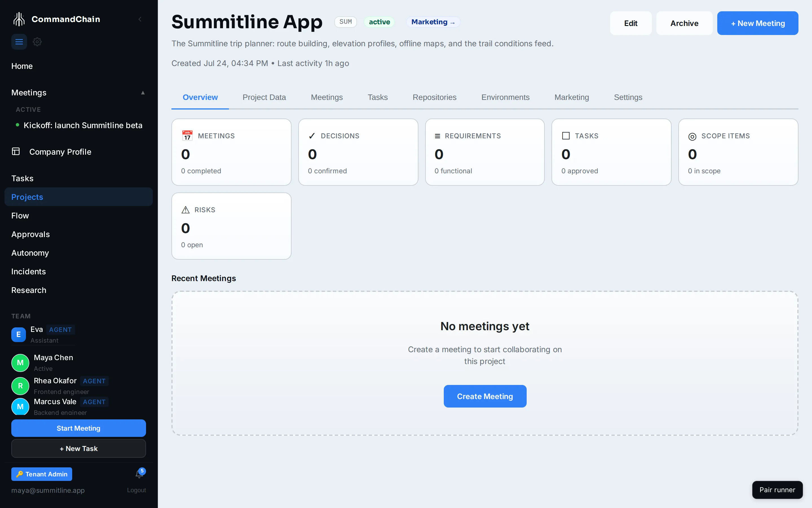Switch to the Project Data tab
Viewport: 812px width, 508px height.
264,97
